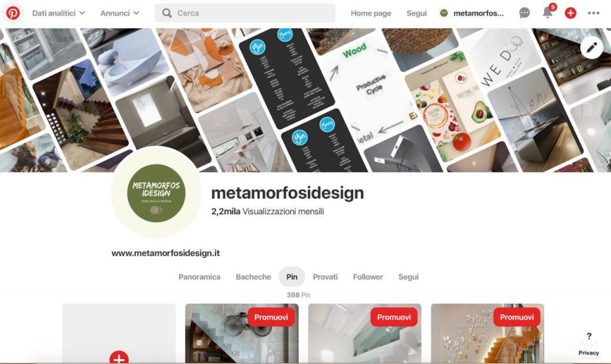Switch to the Panoramica tab

point(199,277)
